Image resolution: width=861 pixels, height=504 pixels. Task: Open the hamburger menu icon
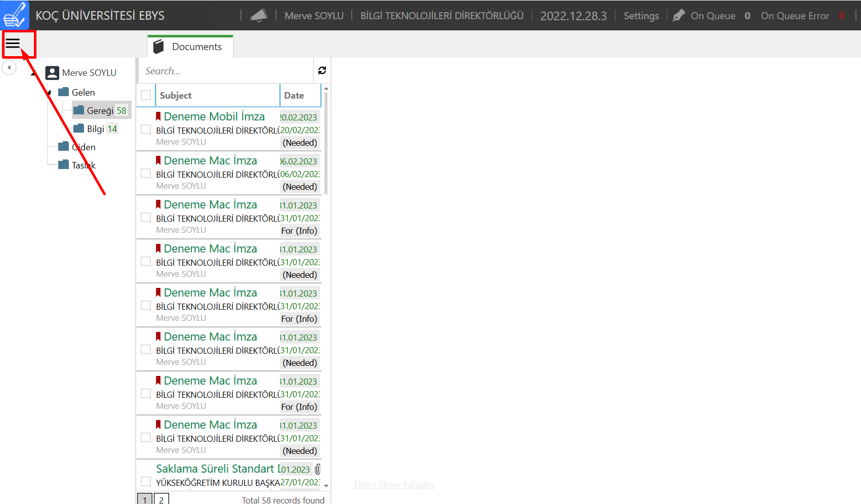pos(13,44)
